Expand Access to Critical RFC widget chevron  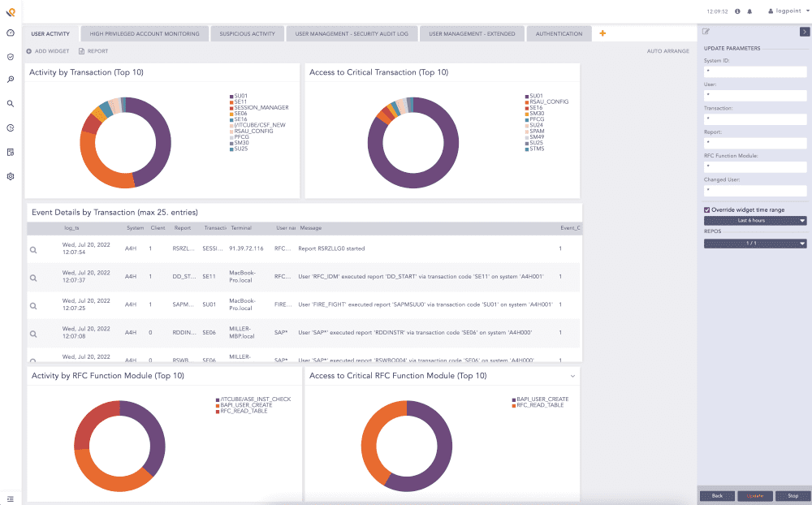(x=572, y=376)
